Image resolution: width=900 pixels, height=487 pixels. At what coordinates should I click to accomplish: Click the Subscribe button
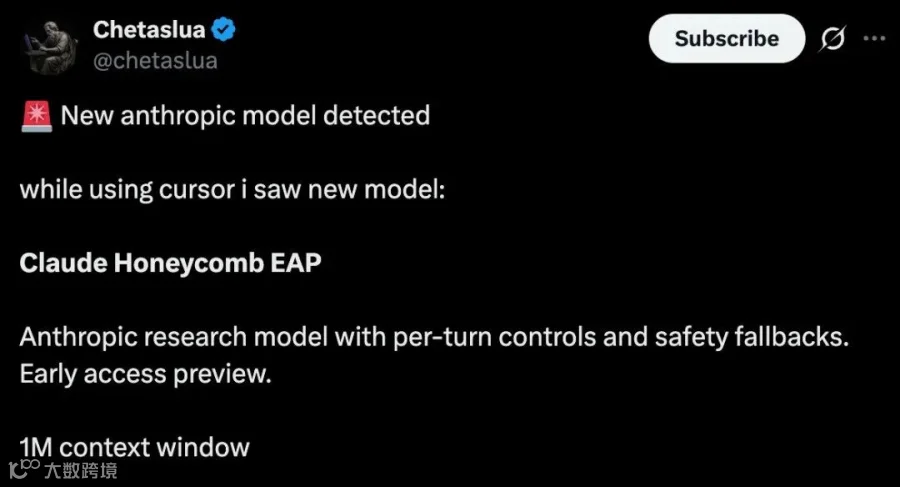(727, 38)
